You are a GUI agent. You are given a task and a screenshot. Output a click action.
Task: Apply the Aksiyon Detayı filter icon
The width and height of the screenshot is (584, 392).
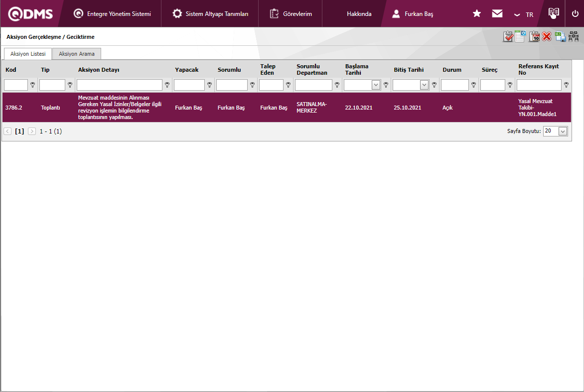167,85
